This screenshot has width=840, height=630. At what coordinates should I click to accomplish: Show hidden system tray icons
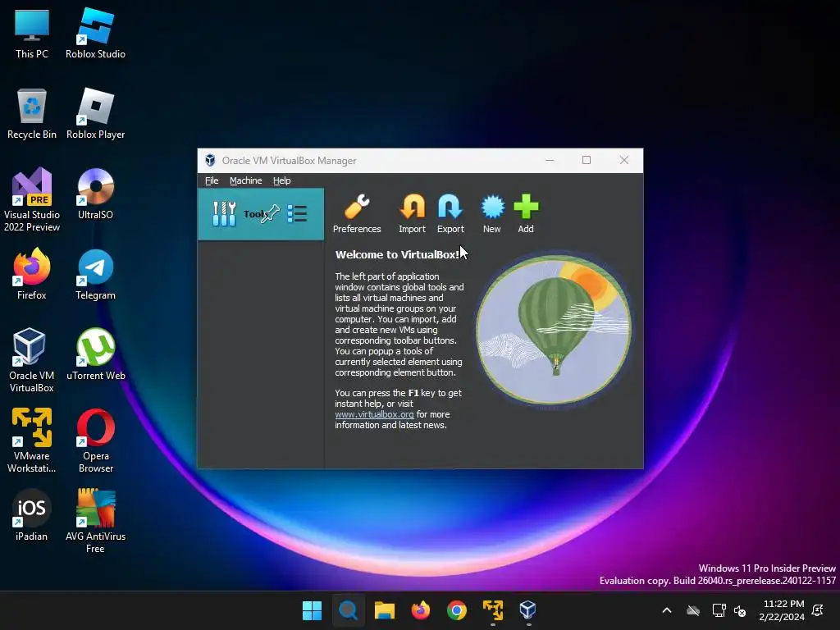[667, 610]
